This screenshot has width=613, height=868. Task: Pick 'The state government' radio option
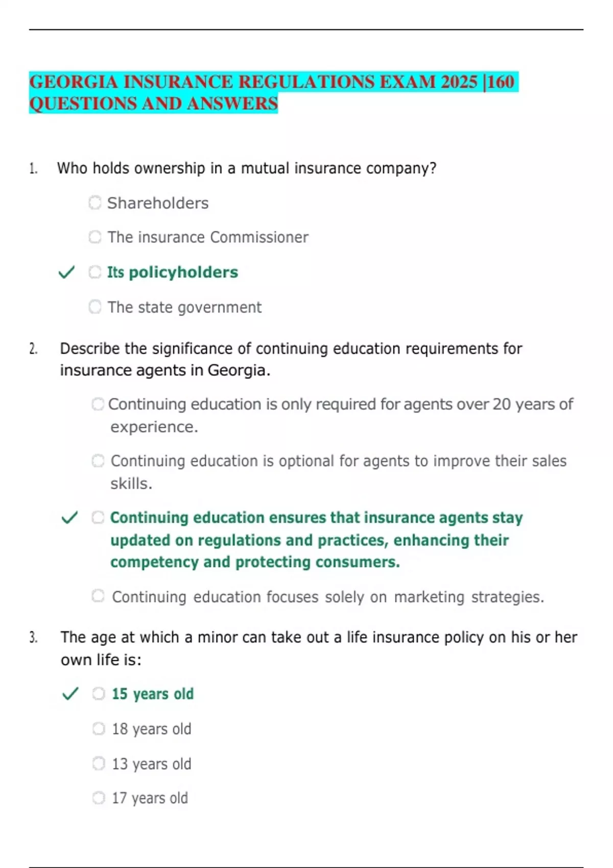[95, 307]
